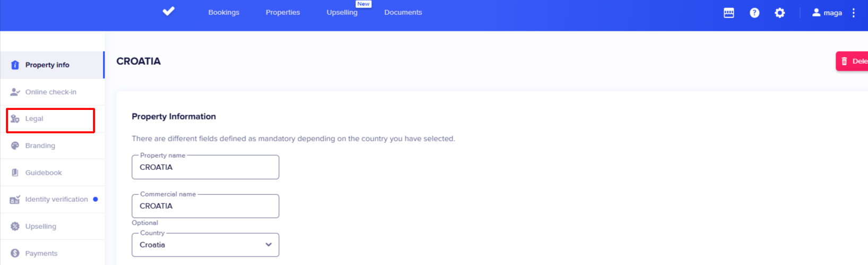Image resolution: width=868 pixels, height=265 pixels.
Task: Open the calendar icon in top bar
Action: [728, 13]
